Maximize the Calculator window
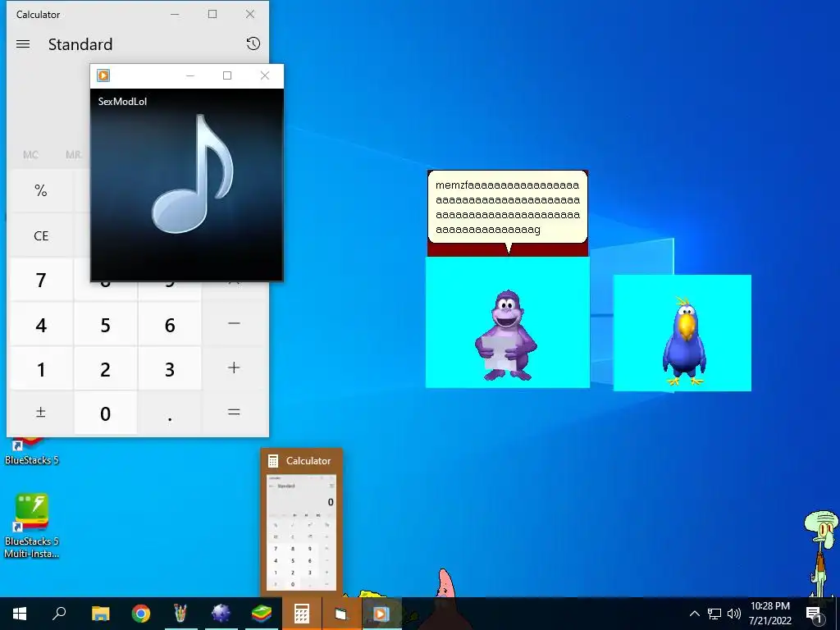The image size is (840, 630). tap(212, 15)
